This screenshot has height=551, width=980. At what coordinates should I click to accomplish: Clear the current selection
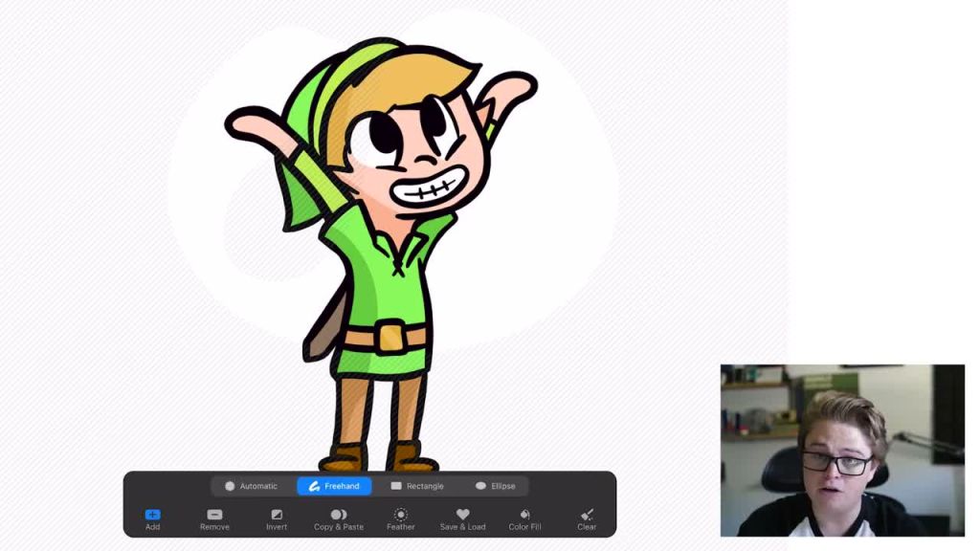point(587,519)
